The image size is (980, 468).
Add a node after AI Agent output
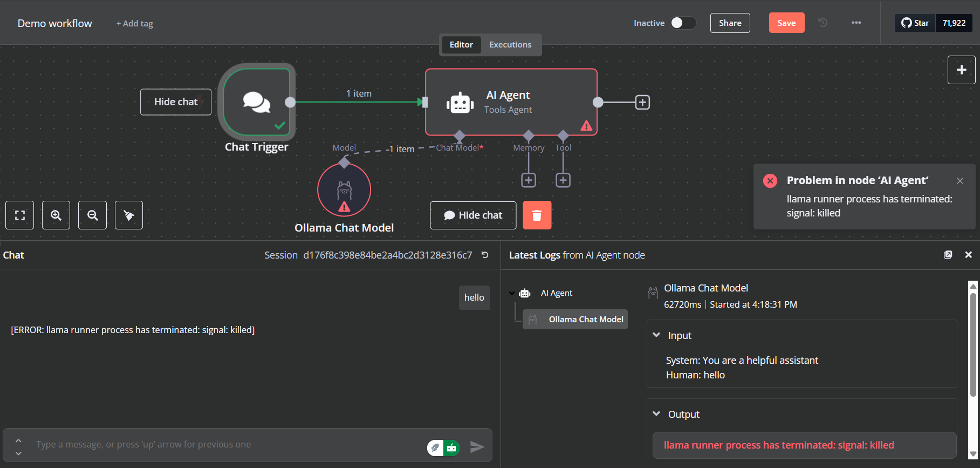[x=642, y=102]
